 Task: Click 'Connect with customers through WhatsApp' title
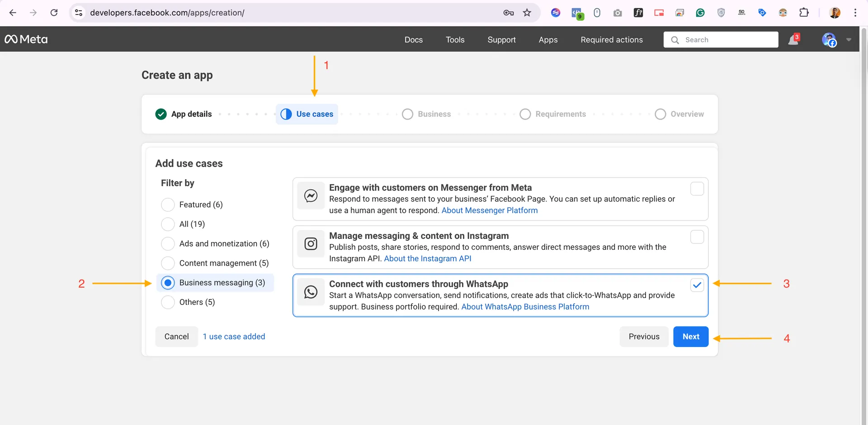pyautogui.click(x=419, y=284)
